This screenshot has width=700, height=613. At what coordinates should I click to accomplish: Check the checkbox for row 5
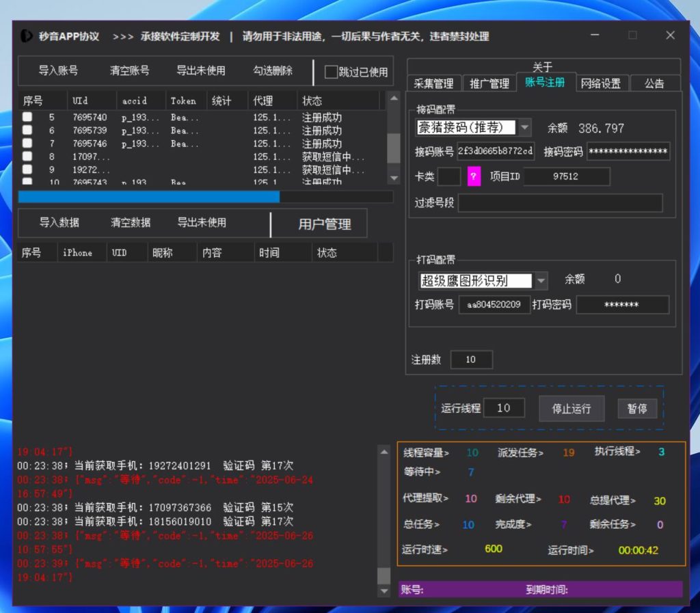coord(27,118)
